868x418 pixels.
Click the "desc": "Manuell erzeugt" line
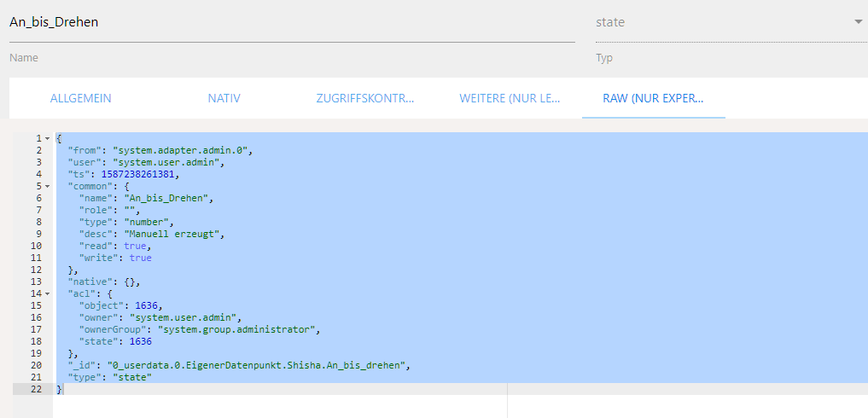tap(152, 235)
